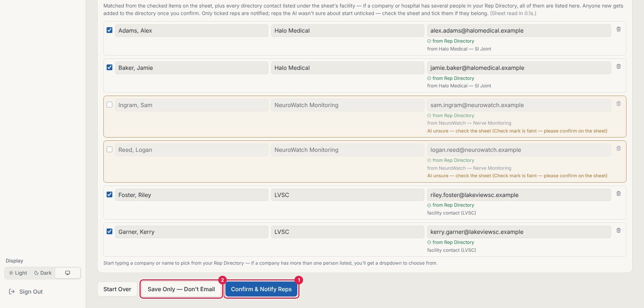Click the Ingram, Sam name field

point(191,105)
